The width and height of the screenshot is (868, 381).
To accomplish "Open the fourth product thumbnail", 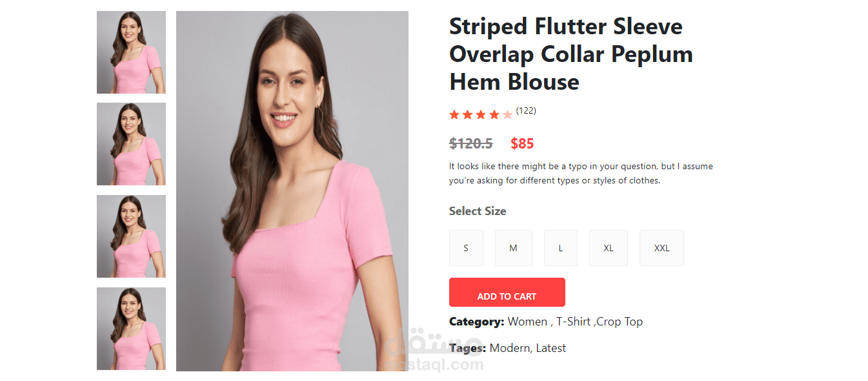I will click(131, 329).
